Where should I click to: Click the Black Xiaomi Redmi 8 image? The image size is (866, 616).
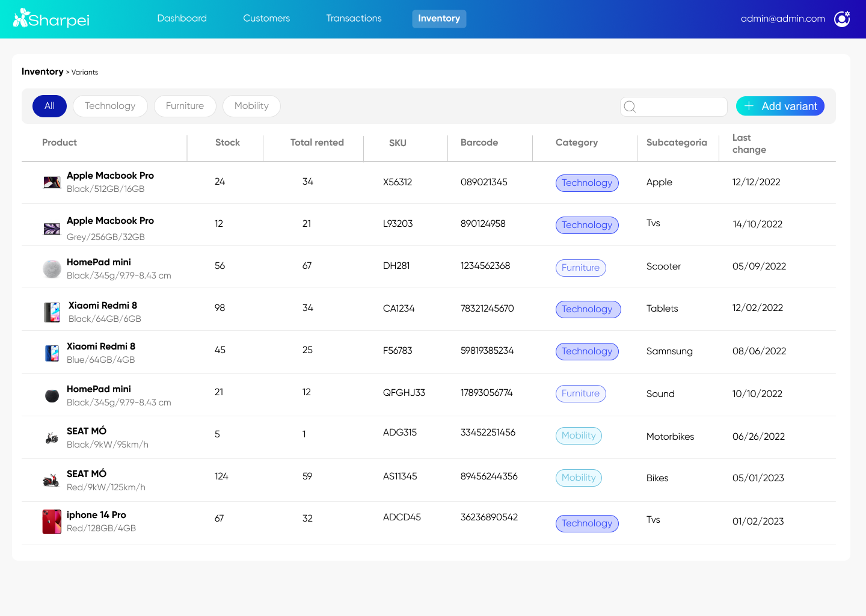[x=53, y=312]
